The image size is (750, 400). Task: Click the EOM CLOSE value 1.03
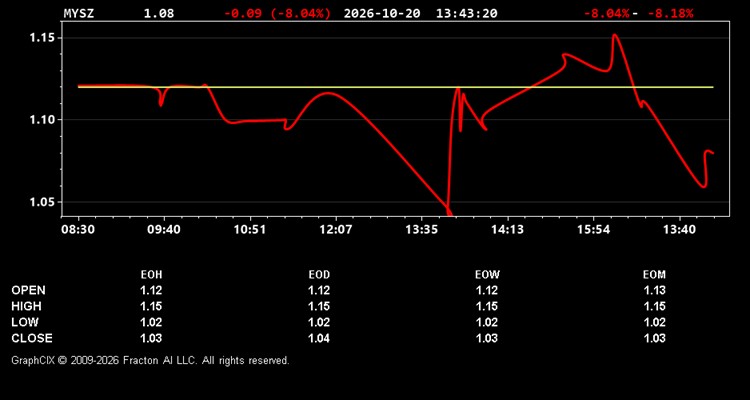click(x=654, y=338)
